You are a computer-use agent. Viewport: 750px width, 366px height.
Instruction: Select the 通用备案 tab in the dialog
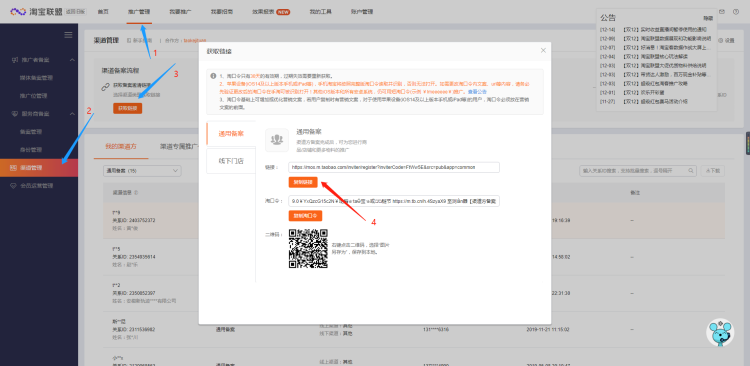[231, 133]
